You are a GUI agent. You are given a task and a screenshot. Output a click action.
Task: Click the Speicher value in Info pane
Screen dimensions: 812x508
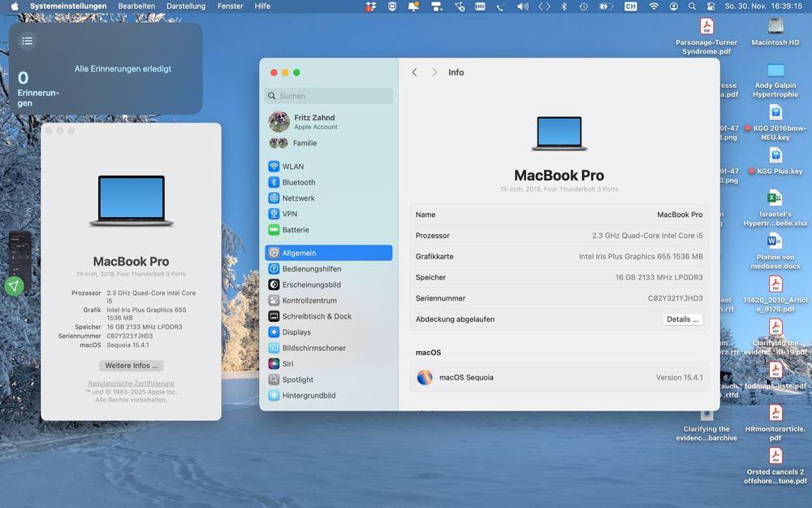659,277
